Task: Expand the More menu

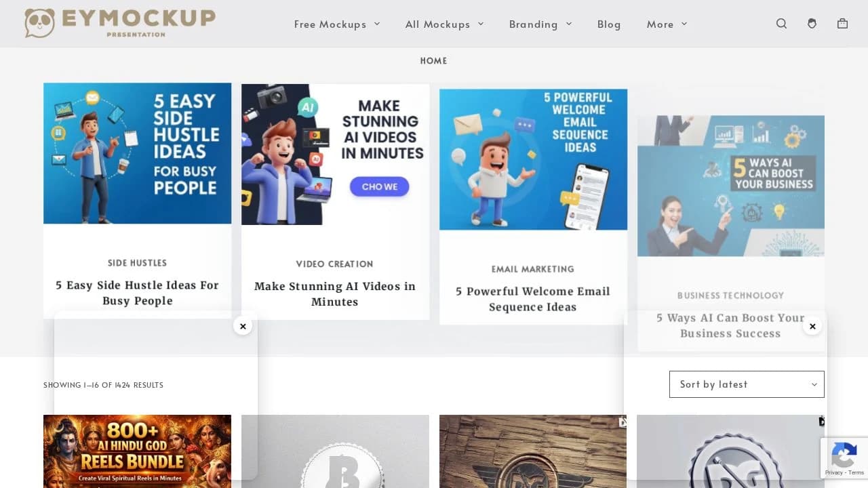Action: (667, 24)
